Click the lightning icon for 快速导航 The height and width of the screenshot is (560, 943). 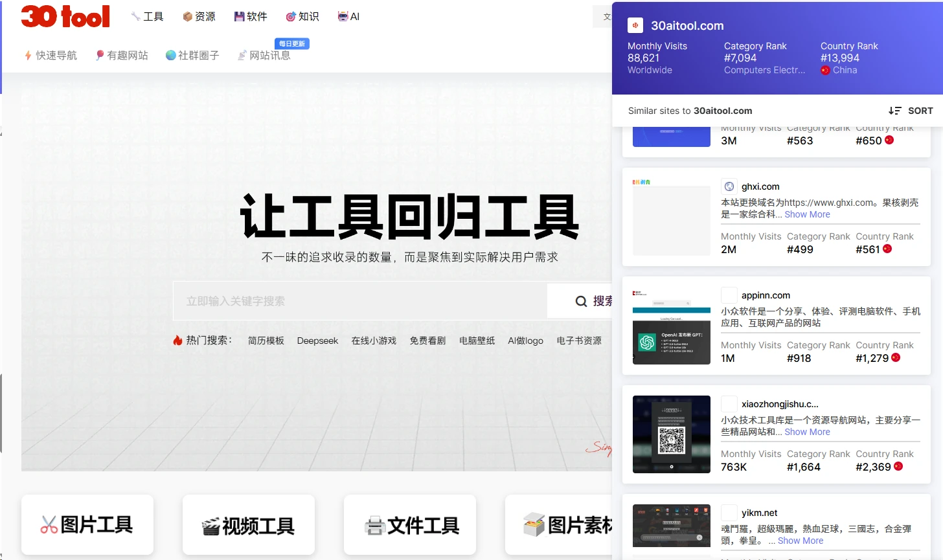click(28, 56)
